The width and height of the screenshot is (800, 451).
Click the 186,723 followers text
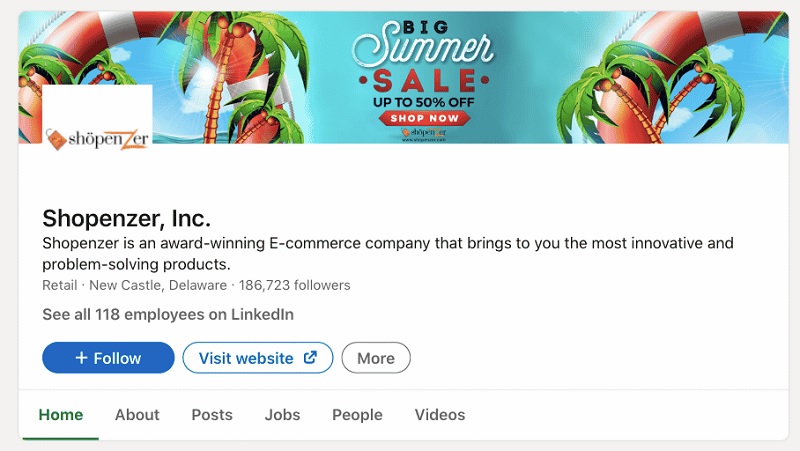pyautogui.click(x=294, y=285)
